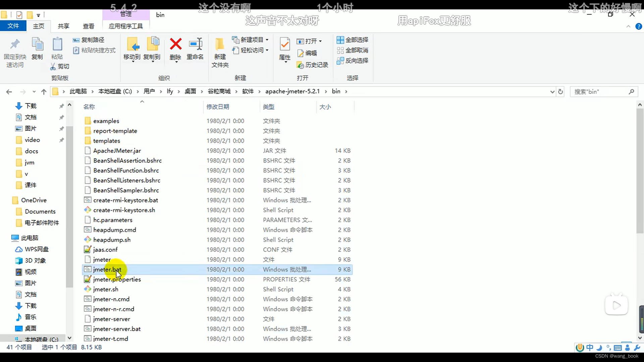Click the blue Help question icon
Screen dimensions: 644x362
pyautogui.click(x=639, y=26)
